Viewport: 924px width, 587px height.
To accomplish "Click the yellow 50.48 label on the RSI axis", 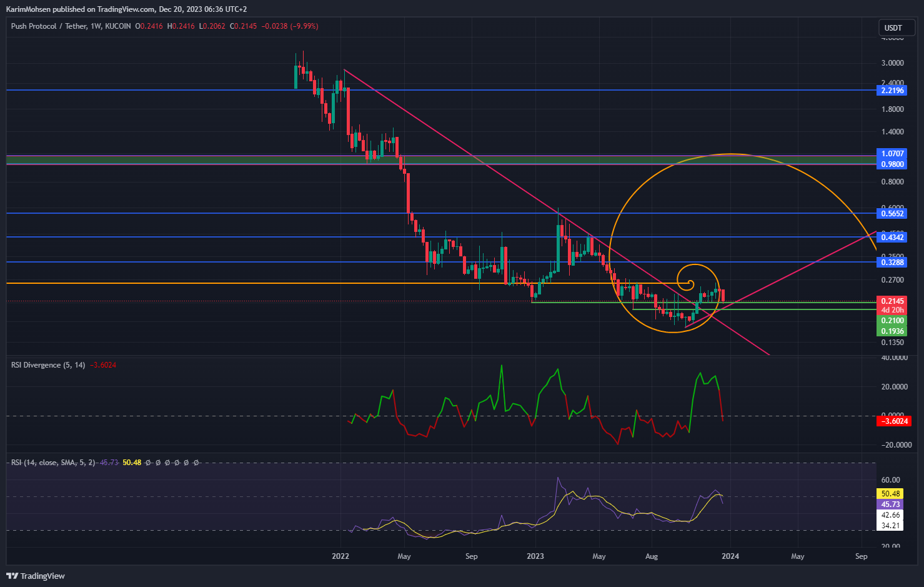I will tap(890, 494).
